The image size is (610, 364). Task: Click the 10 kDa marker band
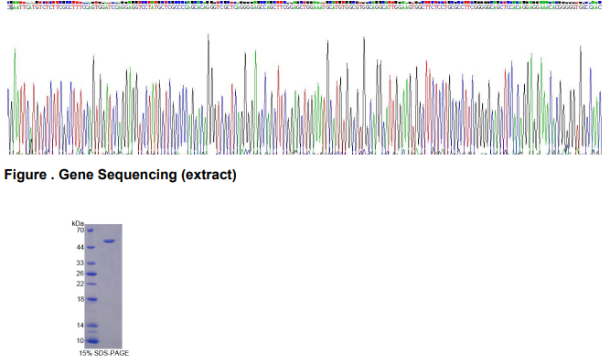click(91, 341)
